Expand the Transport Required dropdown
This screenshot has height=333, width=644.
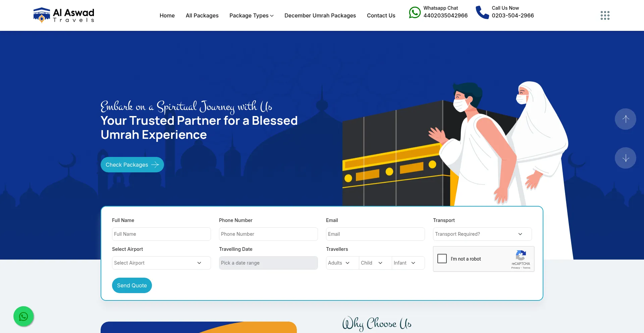482,234
